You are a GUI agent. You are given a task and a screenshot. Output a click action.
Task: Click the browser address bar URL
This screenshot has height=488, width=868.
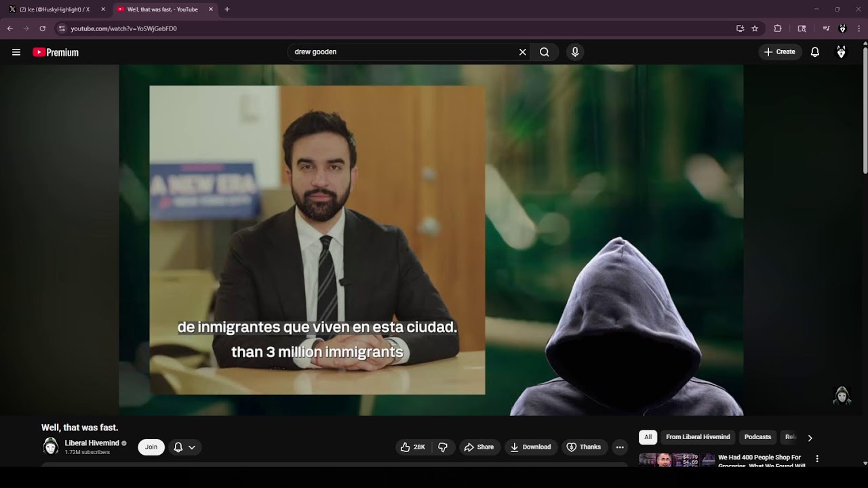pos(124,28)
